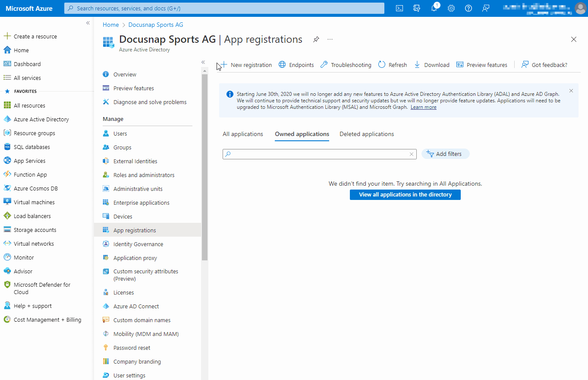Select Azure Active Directory in the sidebar

click(41, 119)
